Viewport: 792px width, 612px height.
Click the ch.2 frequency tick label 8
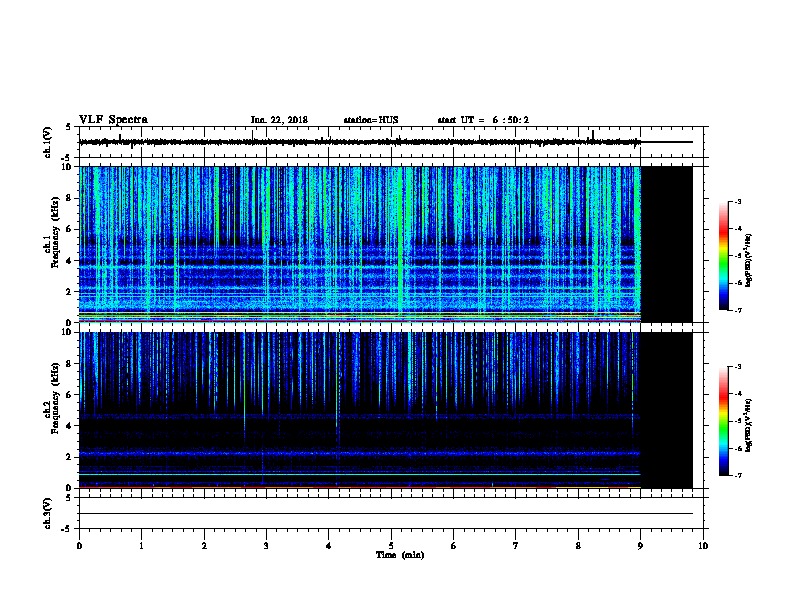click(x=70, y=364)
